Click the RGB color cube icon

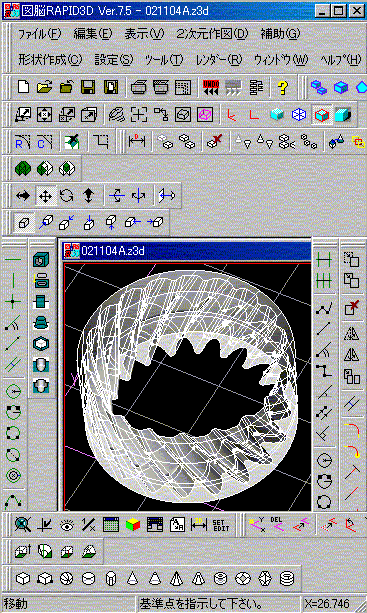133,525
